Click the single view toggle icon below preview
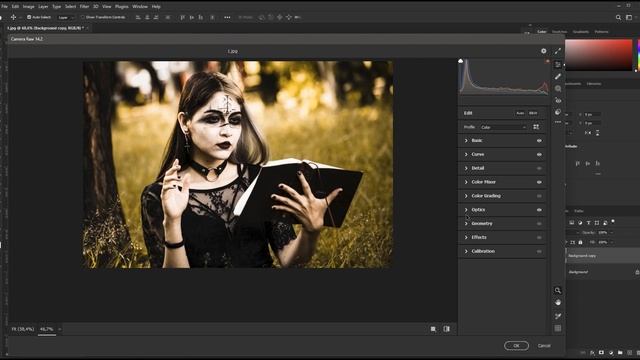 click(x=433, y=329)
